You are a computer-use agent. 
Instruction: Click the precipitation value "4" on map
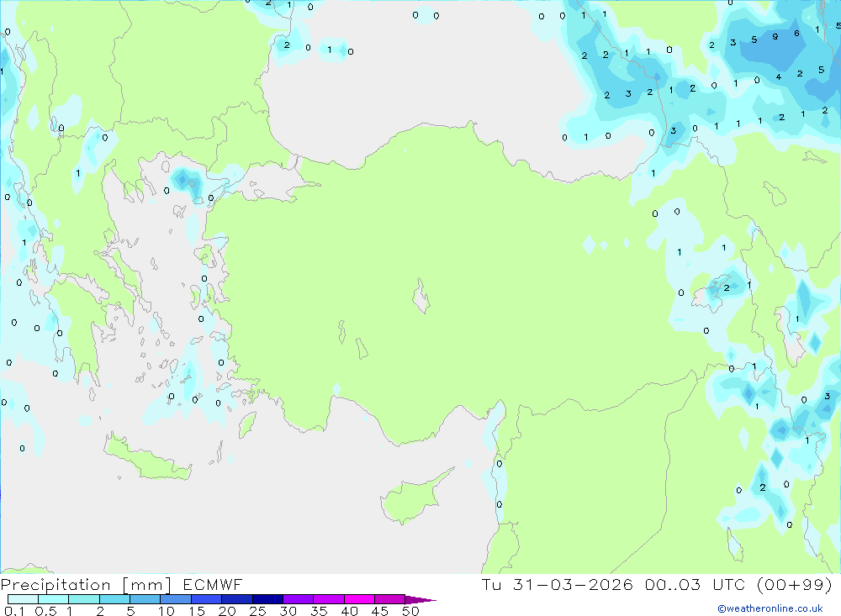(x=778, y=76)
